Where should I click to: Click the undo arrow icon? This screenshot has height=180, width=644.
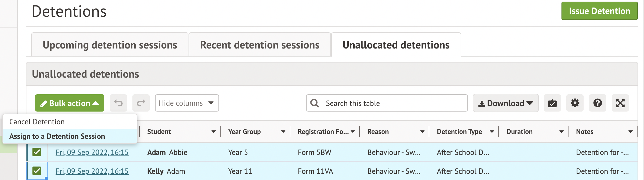[118, 103]
